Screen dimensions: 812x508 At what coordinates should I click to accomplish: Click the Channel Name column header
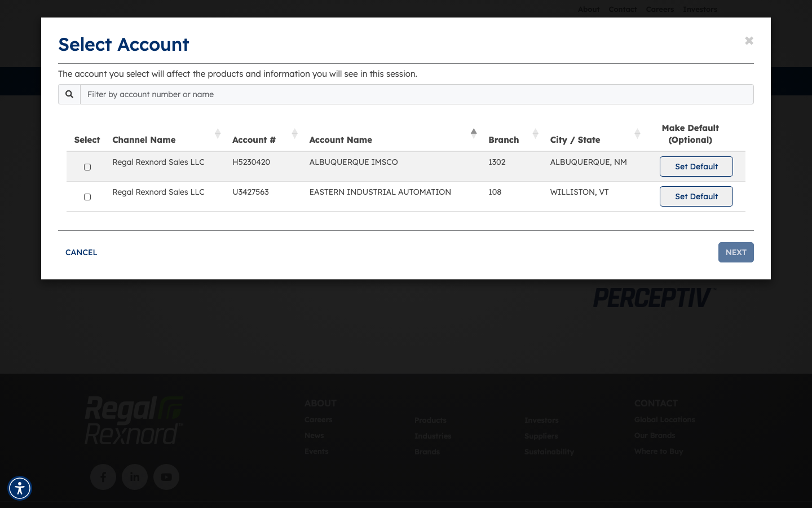click(144, 140)
